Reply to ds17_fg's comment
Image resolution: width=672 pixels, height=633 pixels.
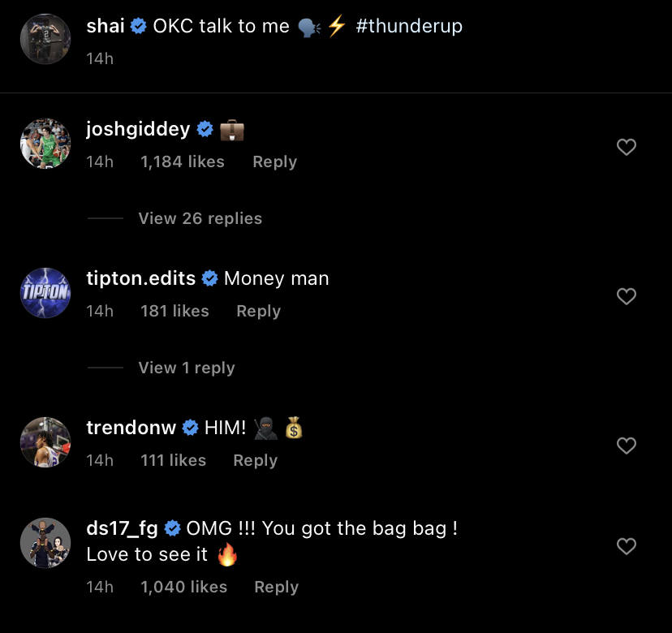point(276,587)
